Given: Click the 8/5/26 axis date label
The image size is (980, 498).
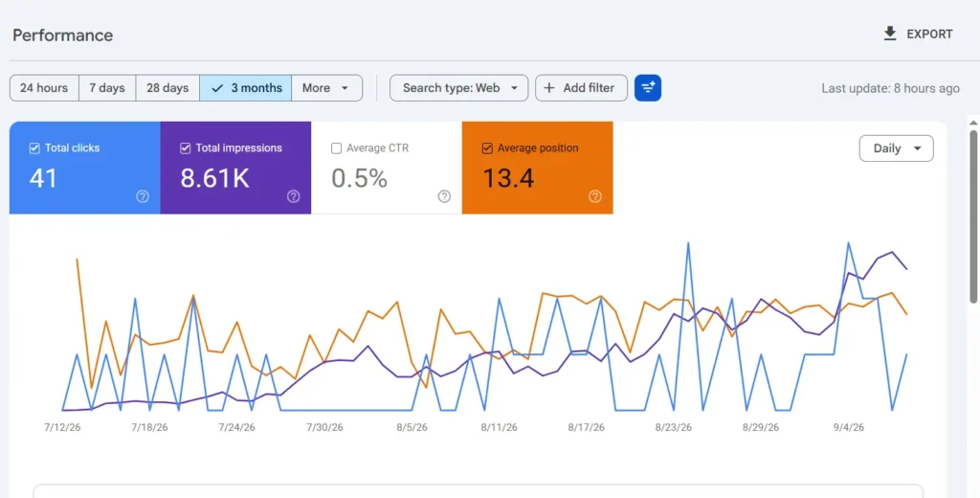Looking at the screenshot, I should [412, 427].
